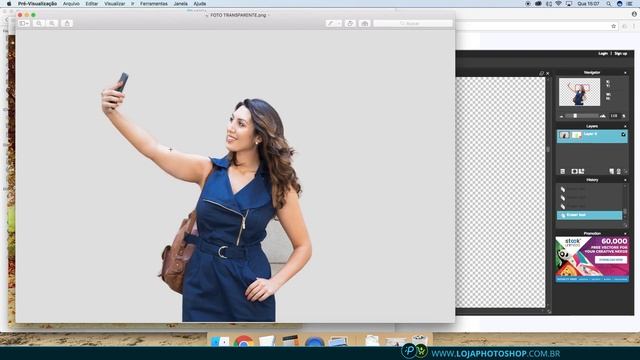Click the Wi-Fi status icon

(558, 4)
